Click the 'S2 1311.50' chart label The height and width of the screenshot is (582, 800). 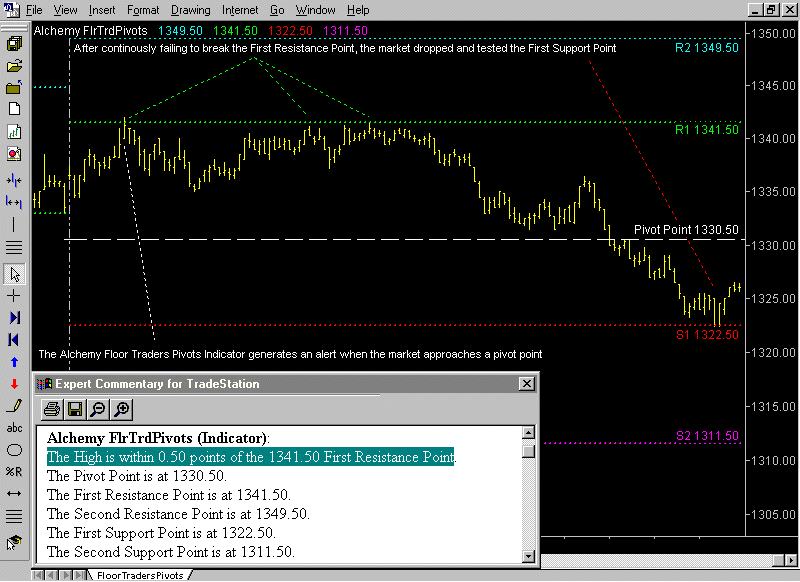click(x=707, y=436)
